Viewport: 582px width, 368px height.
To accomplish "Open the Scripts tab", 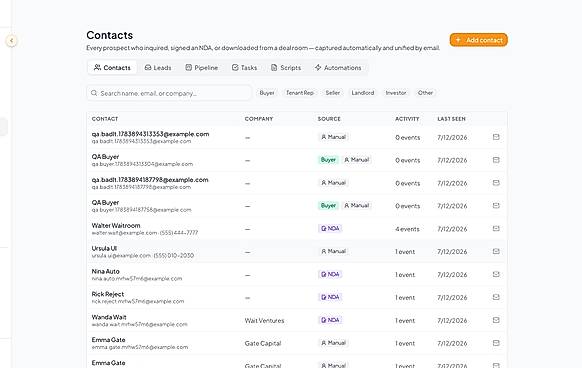I will 286,68.
